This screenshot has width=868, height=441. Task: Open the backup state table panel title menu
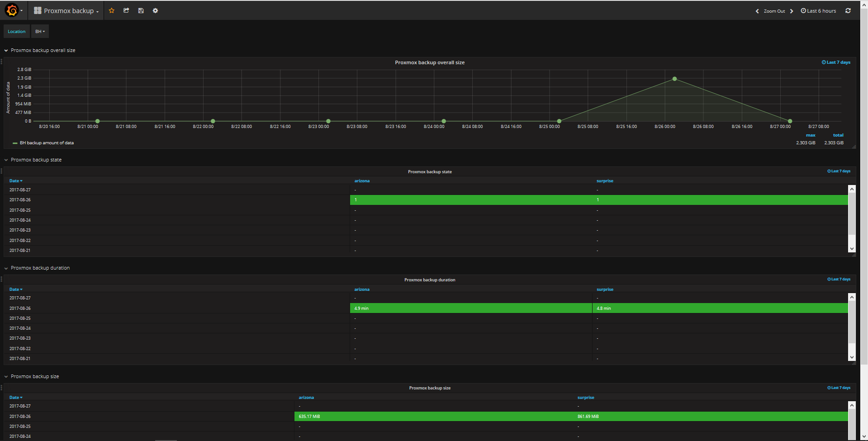point(430,172)
